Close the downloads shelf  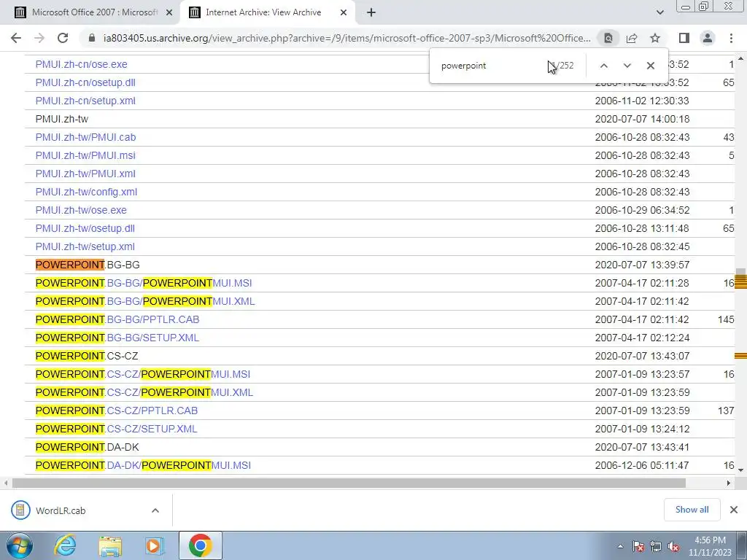tap(734, 510)
